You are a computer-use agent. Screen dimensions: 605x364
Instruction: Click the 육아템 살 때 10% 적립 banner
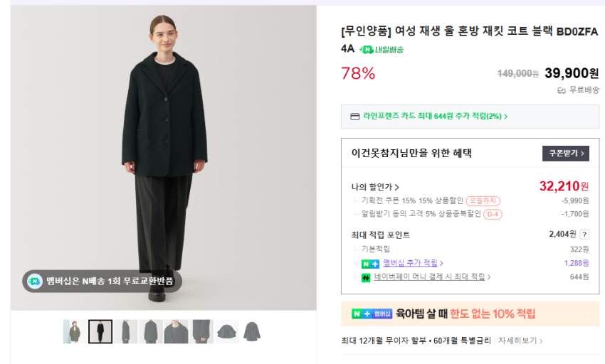click(470, 314)
